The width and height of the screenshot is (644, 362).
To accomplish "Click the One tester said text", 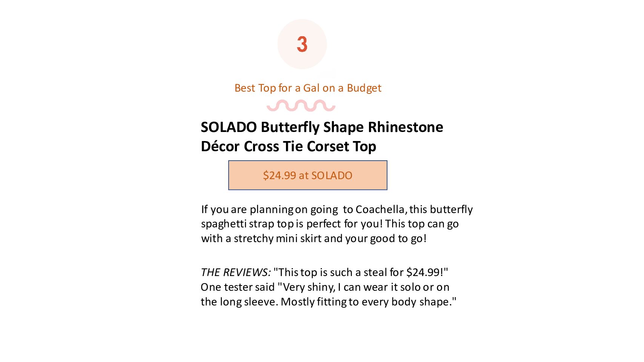I will (238, 287).
